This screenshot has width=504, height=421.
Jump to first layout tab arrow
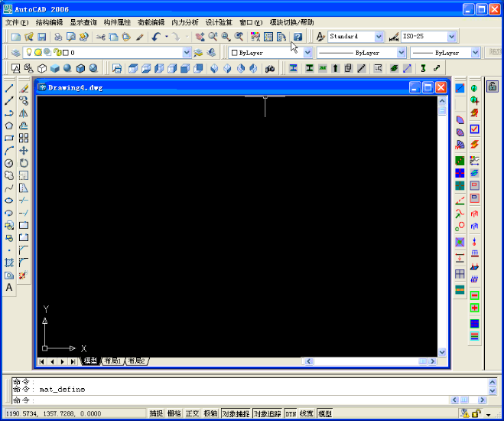41,361
